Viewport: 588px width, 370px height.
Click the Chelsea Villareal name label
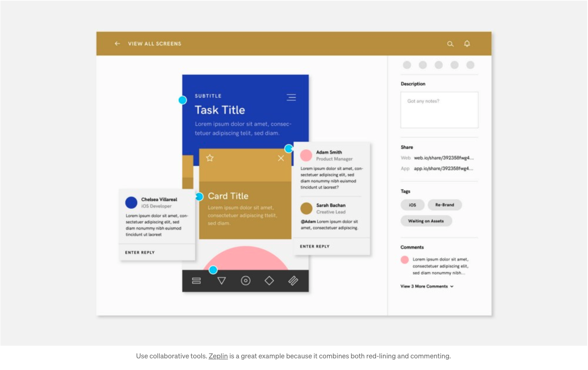159,199
